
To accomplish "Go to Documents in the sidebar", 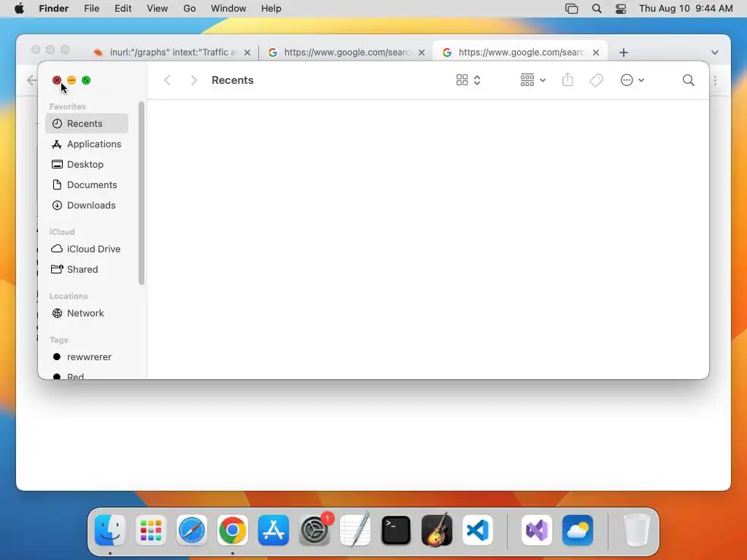I will (x=87, y=184).
